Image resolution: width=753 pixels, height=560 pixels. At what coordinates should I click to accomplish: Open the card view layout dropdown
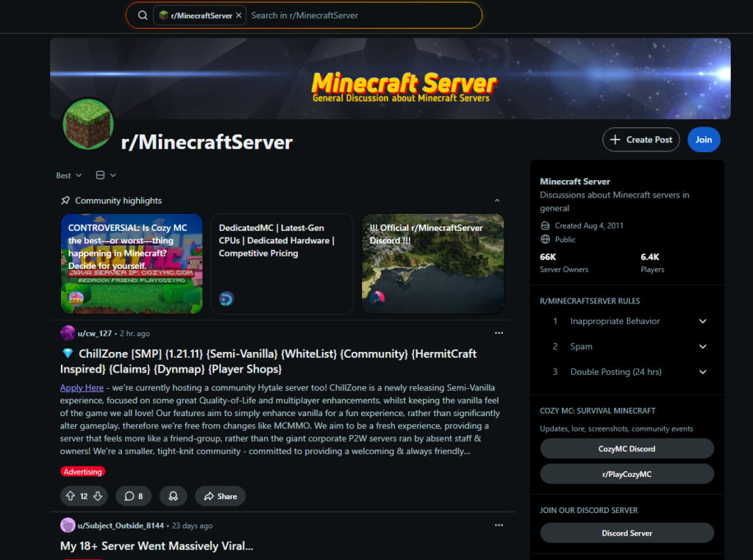click(x=106, y=175)
